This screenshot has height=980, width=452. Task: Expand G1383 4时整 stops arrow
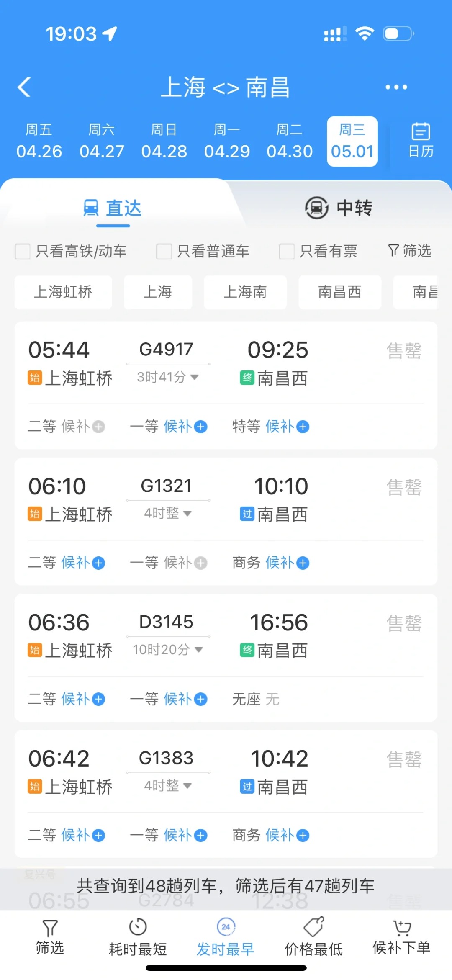(187, 786)
